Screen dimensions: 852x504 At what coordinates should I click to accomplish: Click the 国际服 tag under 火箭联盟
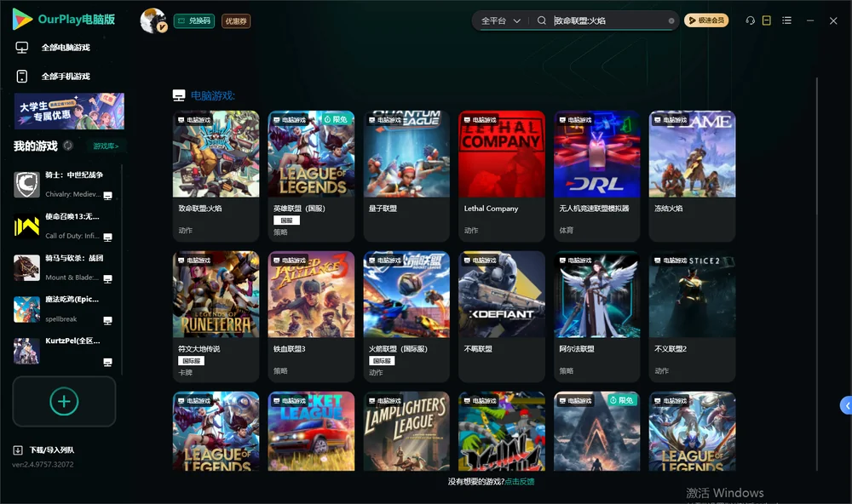coord(382,361)
